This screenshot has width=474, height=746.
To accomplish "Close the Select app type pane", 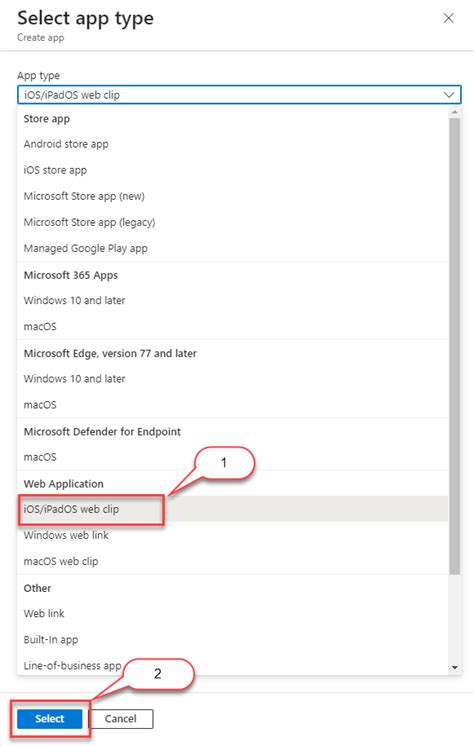I will pyautogui.click(x=448, y=18).
